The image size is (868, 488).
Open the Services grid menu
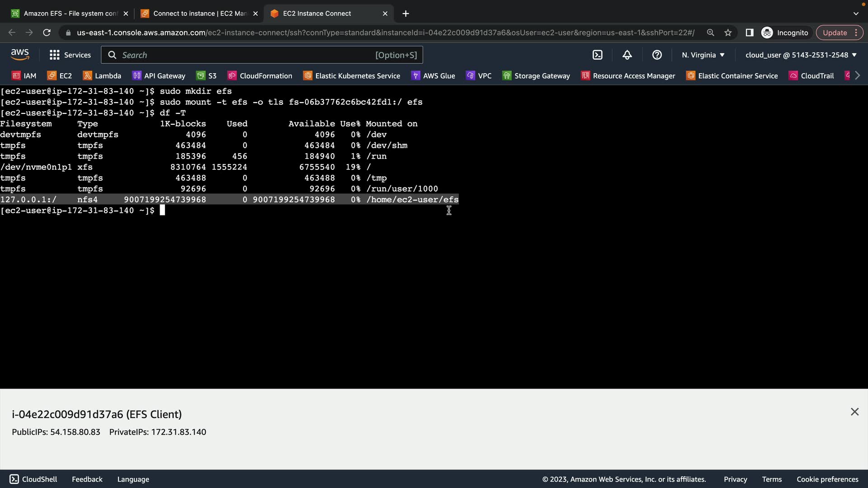[x=70, y=55]
